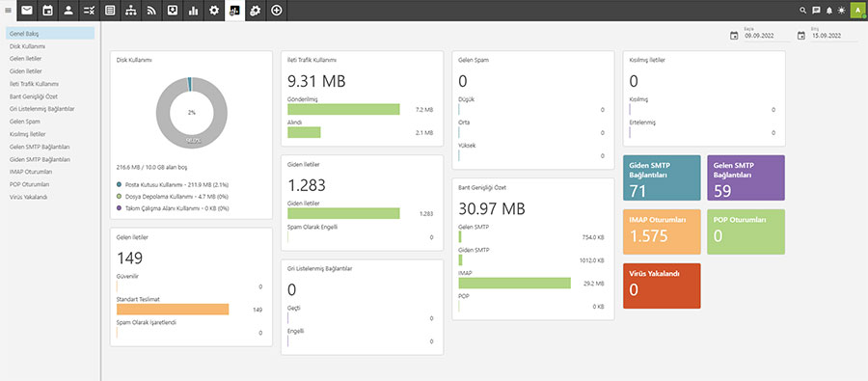The width and height of the screenshot is (868, 381).
Task: Open the Settings gear icon
Action: [214, 10]
